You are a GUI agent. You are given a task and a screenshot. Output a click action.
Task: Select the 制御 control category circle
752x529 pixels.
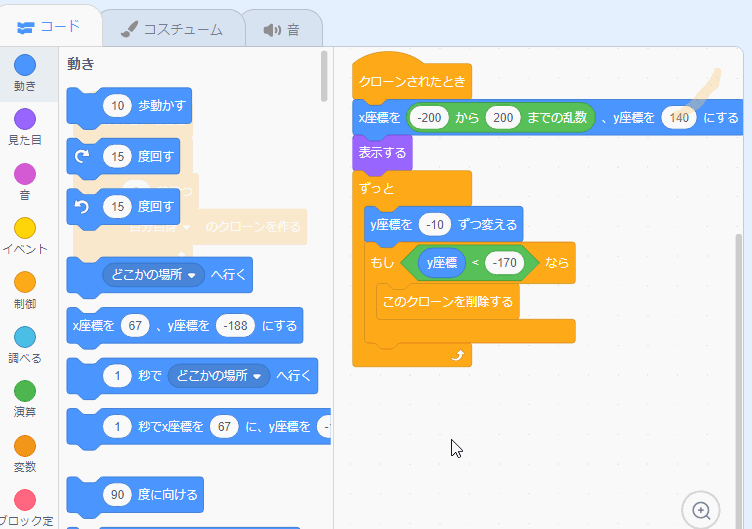[x=25, y=282]
